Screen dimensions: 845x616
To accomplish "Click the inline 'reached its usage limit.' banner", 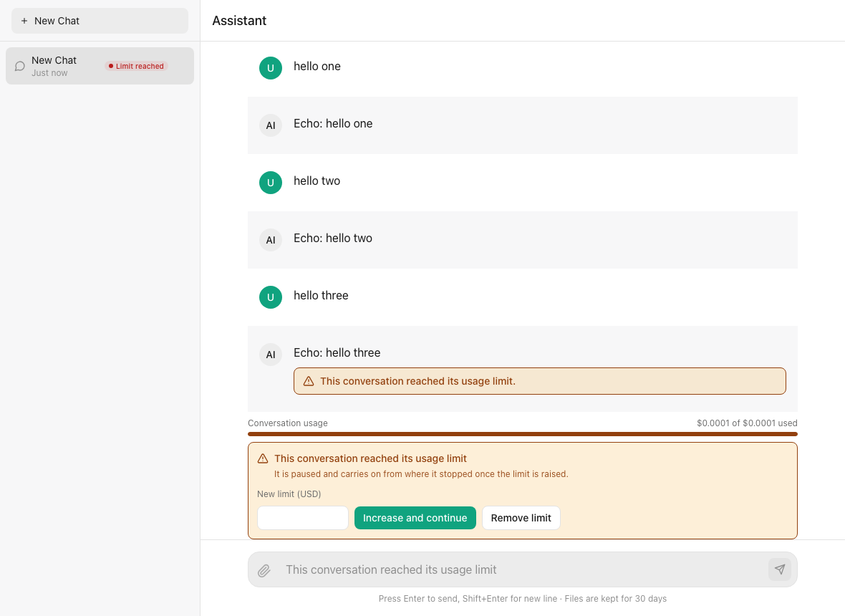I will coord(539,381).
